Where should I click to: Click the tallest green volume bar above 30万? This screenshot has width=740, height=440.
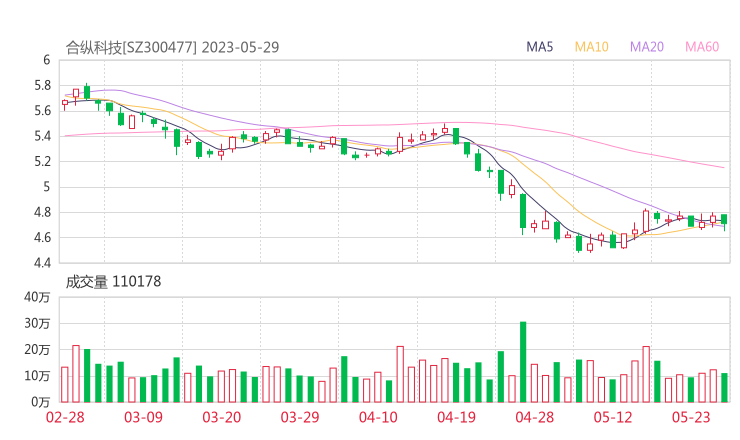(523, 362)
